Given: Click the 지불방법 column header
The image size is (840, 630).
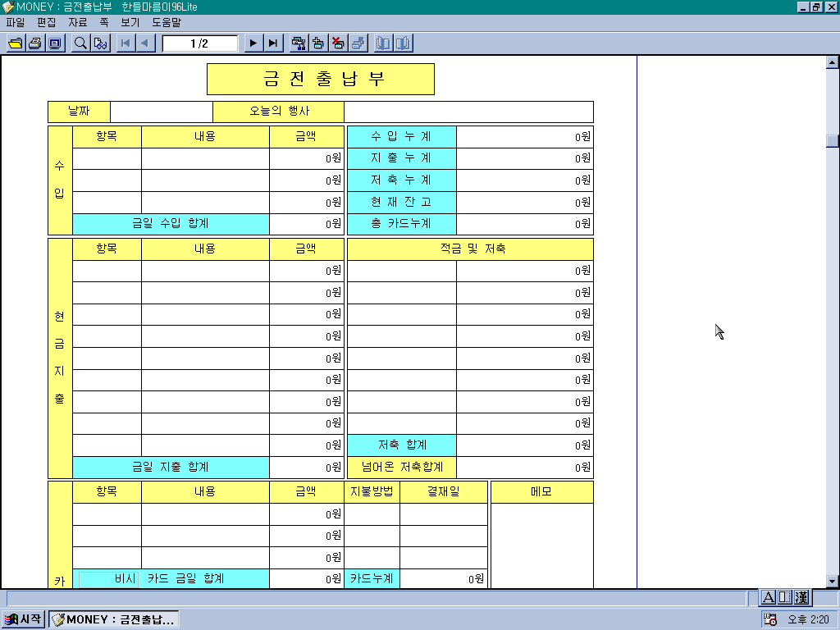Looking at the screenshot, I should (x=372, y=492).
